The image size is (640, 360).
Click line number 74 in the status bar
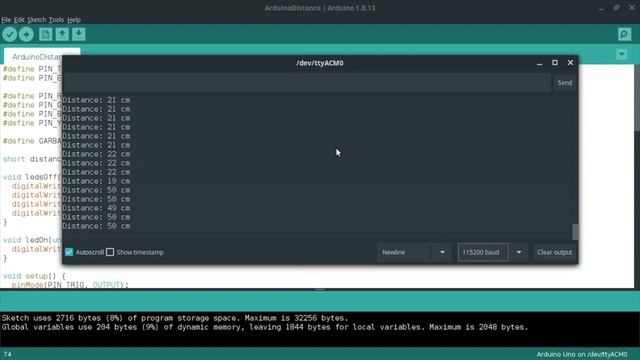click(8, 355)
